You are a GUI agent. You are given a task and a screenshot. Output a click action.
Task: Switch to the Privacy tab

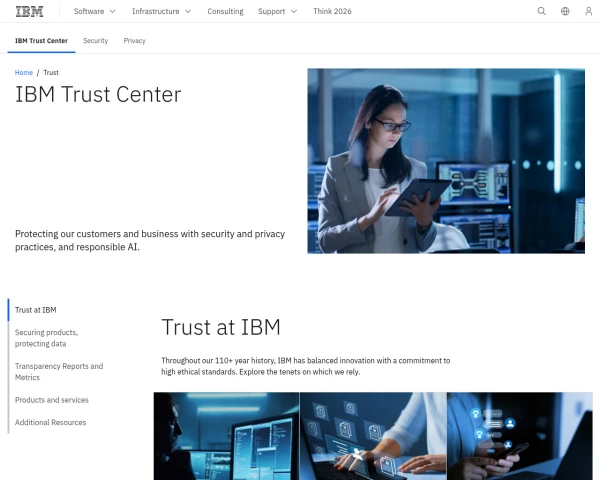[134, 41]
